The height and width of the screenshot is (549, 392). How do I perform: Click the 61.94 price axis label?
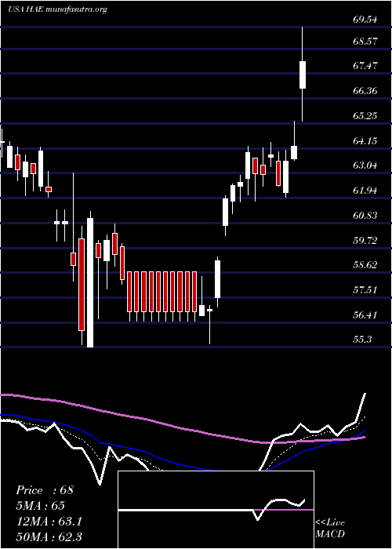365,191
